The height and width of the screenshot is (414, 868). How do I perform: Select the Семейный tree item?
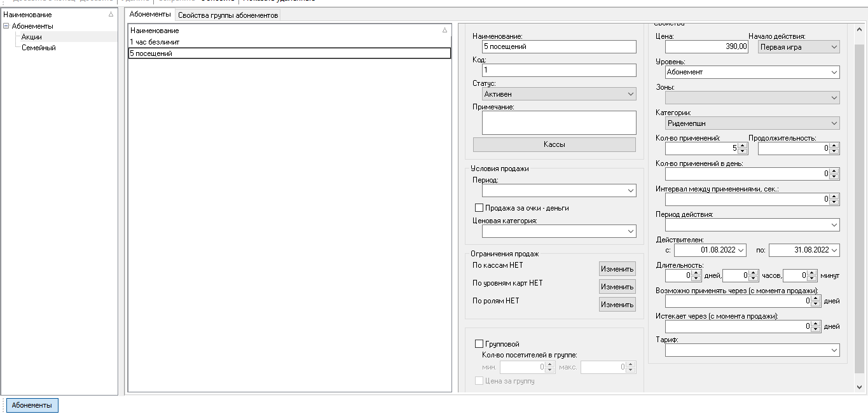(x=38, y=48)
